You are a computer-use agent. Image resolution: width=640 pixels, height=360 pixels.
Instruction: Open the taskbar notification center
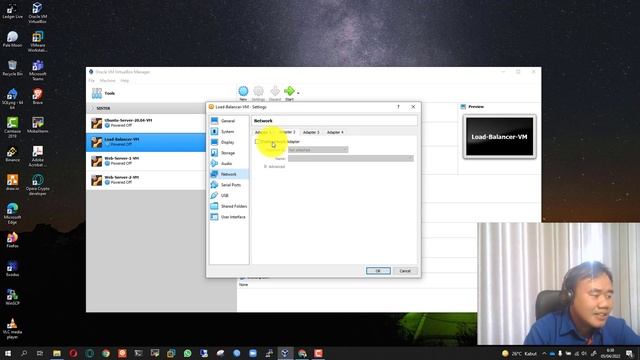pyautogui.click(x=630, y=353)
